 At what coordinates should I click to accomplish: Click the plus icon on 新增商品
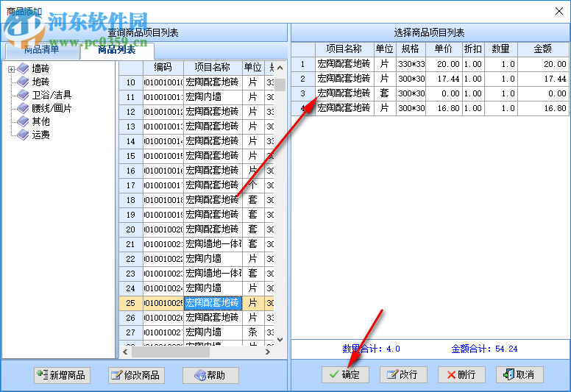click(x=42, y=374)
